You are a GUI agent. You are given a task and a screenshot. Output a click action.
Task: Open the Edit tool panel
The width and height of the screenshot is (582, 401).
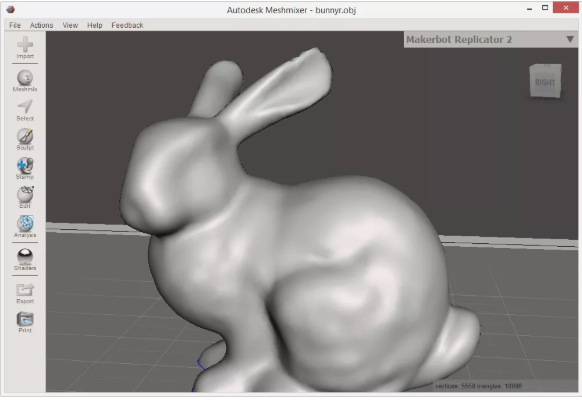(x=25, y=194)
